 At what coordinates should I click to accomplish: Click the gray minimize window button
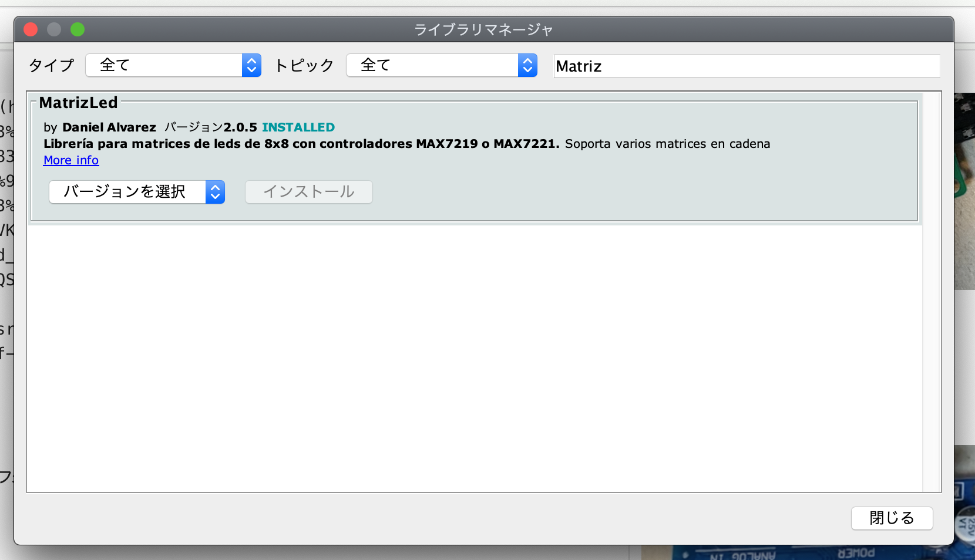(54, 29)
